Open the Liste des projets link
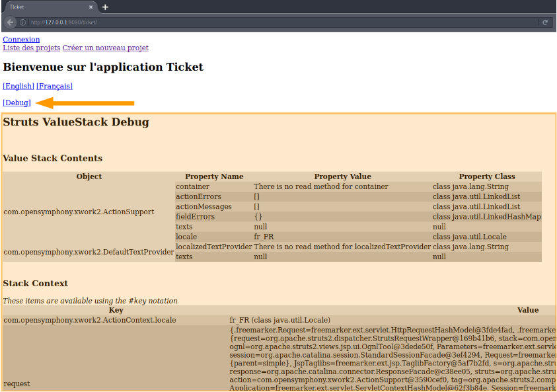Viewport: 557px width, 392px height. [32, 48]
